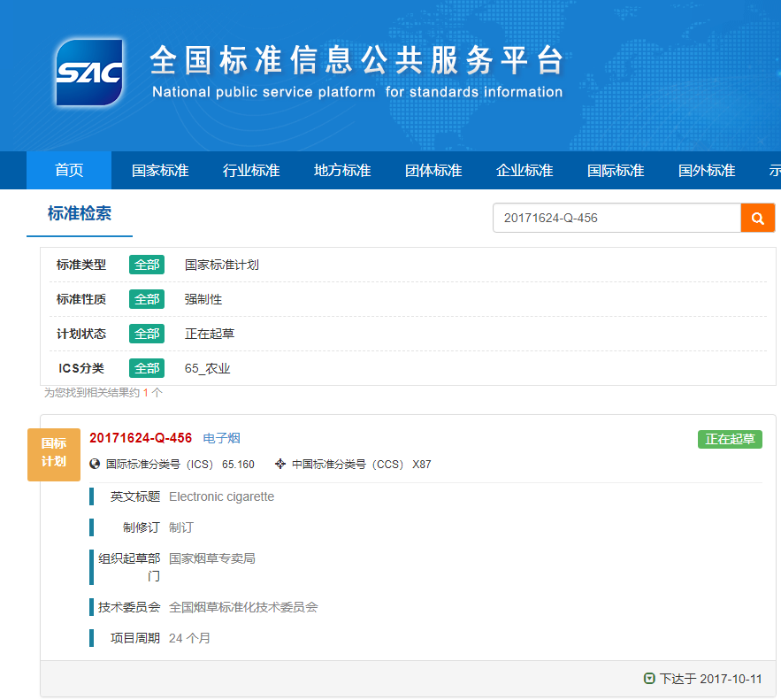Select 全部 for 标准性质 filter

coord(147,299)
